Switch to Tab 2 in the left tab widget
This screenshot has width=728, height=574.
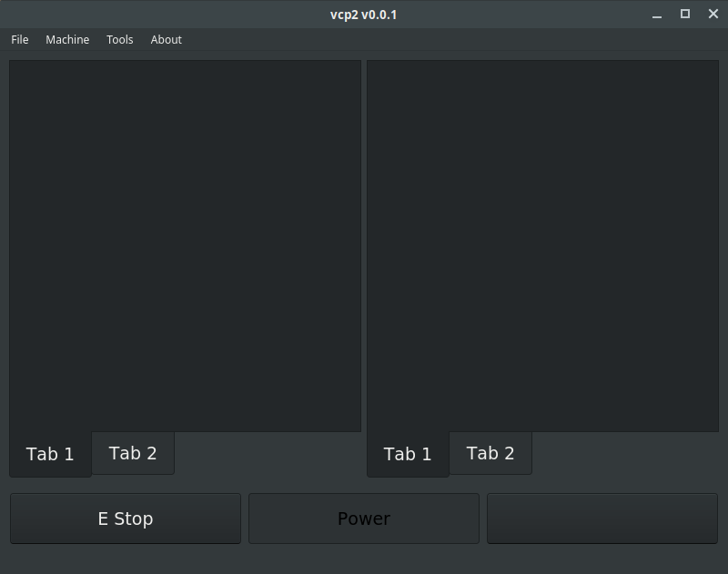pyautogui.click(x=133, y=453)
